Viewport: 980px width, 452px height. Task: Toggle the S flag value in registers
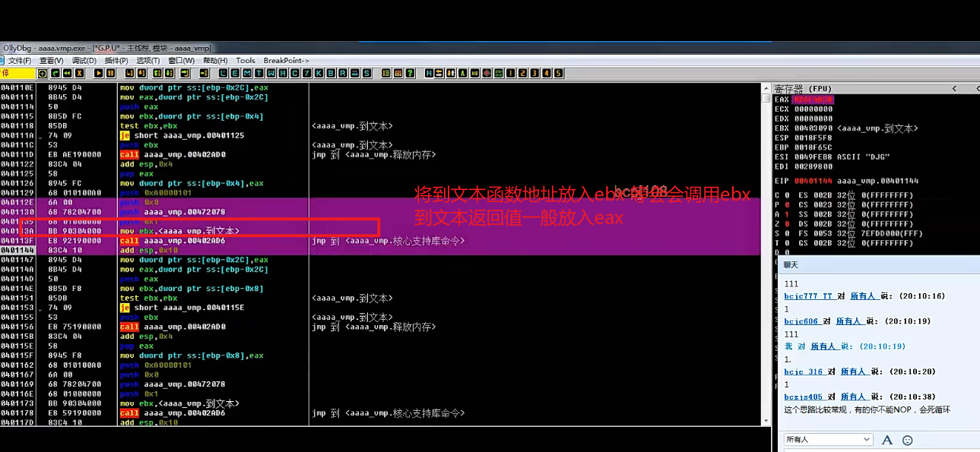pyautogui.click(x=787, y=232)
